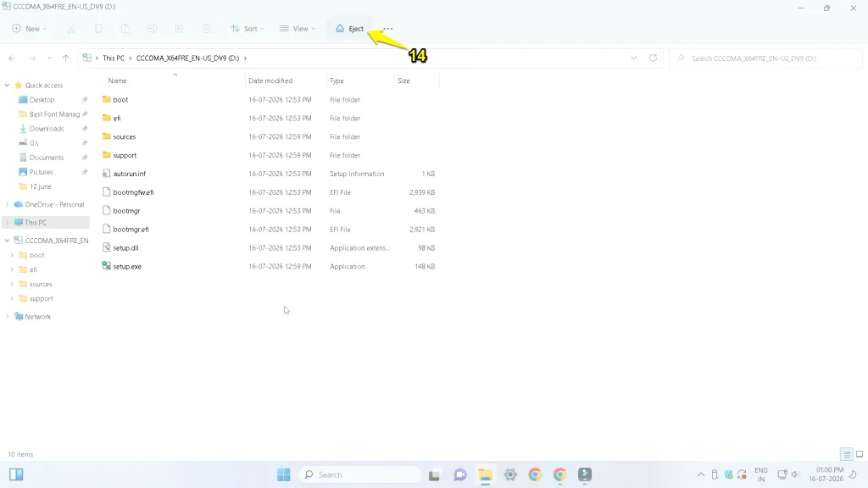This screenshot has width=868, height=488.
Task: Click the ENG IN language indicator
Action: 761,474
